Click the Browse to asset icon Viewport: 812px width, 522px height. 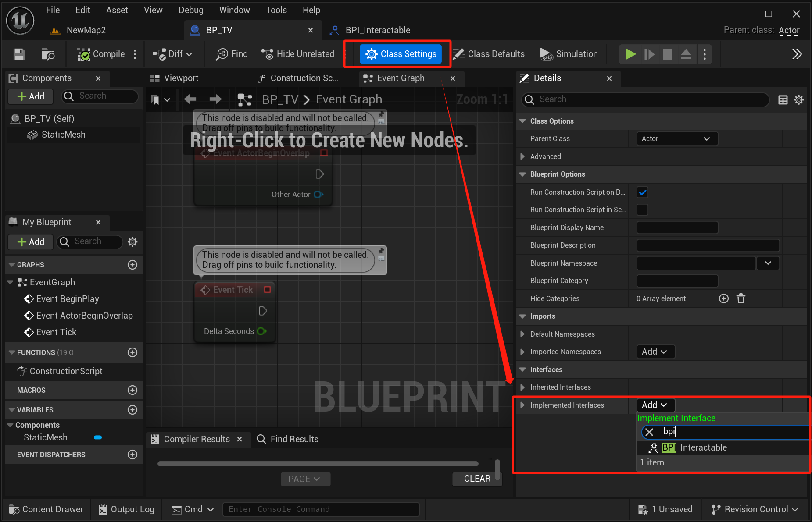pyautogui.click(x=47, y=54)
